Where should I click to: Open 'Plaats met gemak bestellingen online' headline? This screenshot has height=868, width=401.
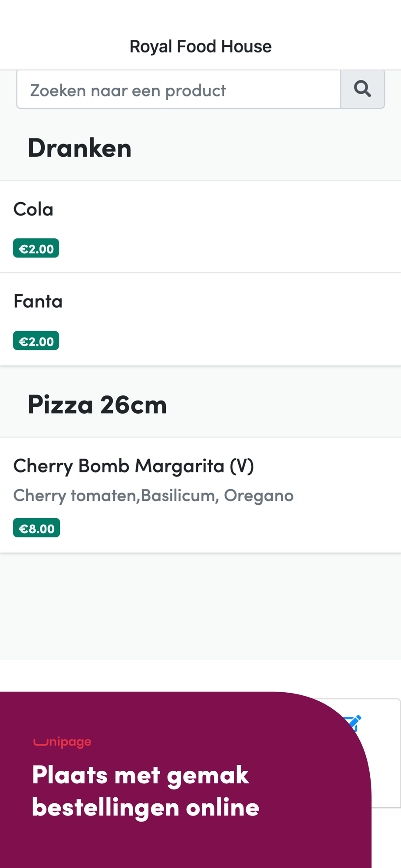145,791
